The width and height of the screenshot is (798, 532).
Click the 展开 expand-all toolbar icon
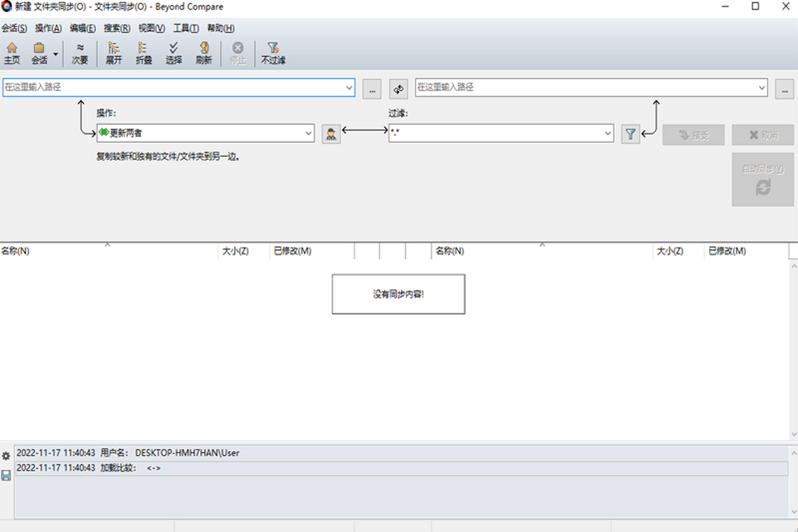tap(114, 53)
